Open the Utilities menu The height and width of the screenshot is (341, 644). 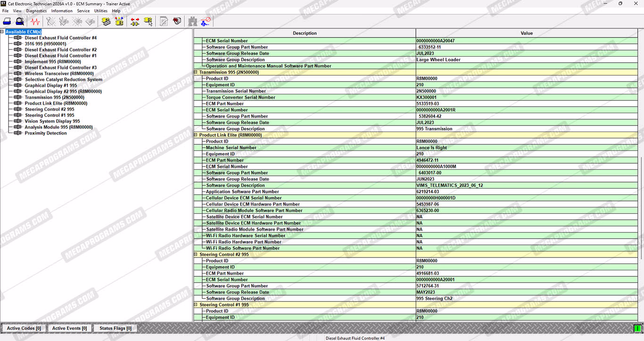(x=101, y=11)
